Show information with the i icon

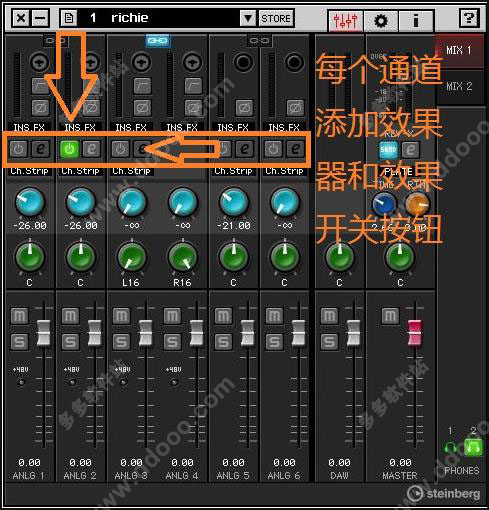[416, 21]
